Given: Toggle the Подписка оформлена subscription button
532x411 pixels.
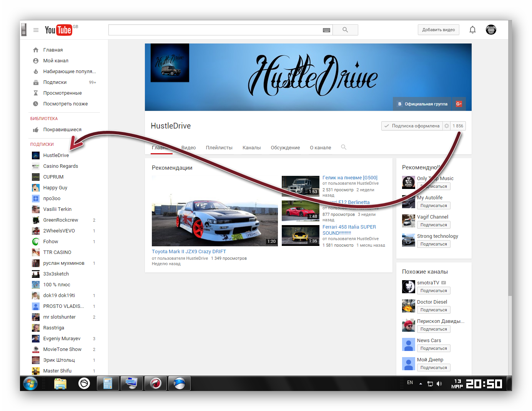Looking at the screenshot, I should tap(412, 126).
